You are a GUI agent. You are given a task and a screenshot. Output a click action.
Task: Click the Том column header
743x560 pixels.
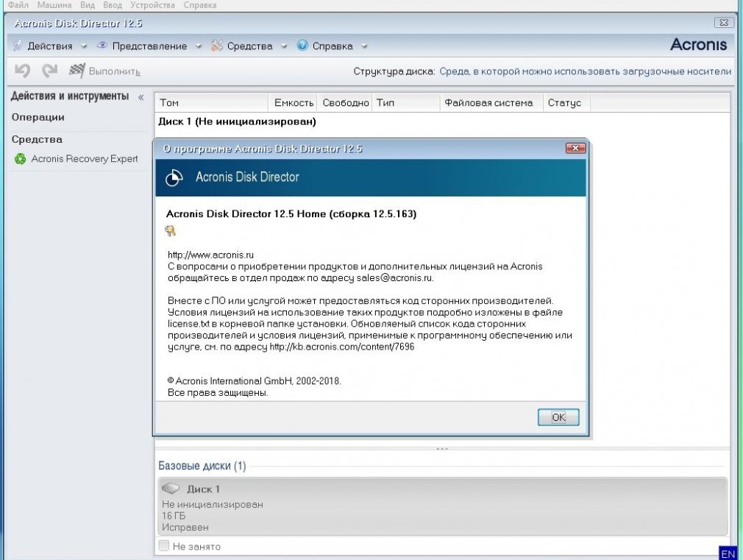pyautogui.click(x=211, y=102)
